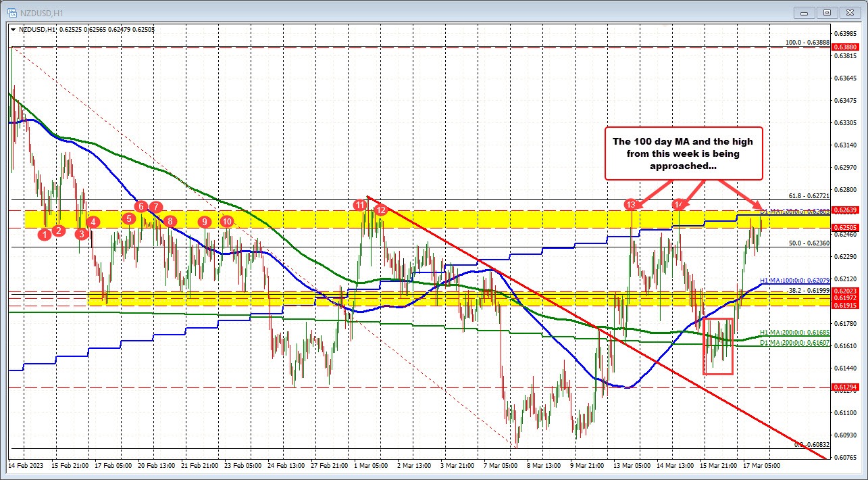This screenshot has width=868, height=480.
Task: Click the red 0.62505 price tag
Action: 845,227
